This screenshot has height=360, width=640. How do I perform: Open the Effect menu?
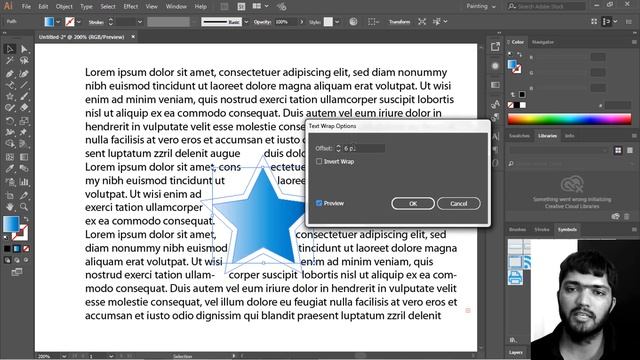[x=131, y=7]
